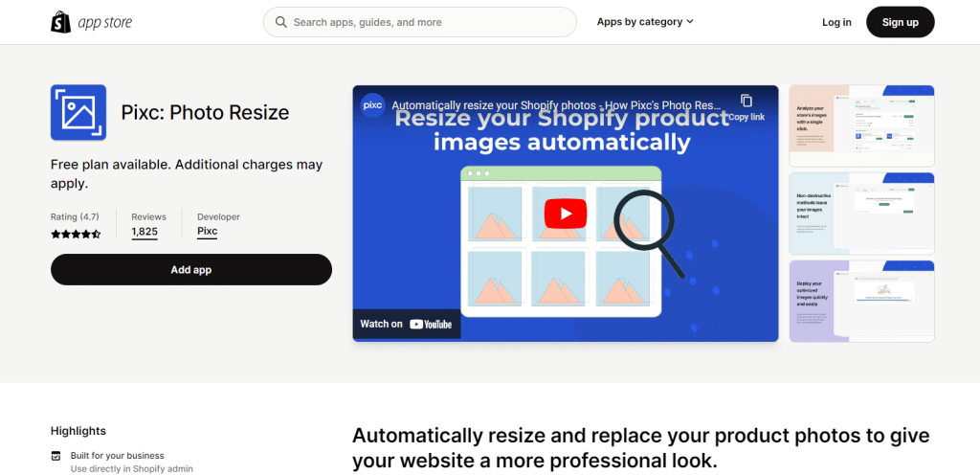The height and width of the screenshot is (475, 980).
Task: Open the 1,825 reviews link
Action: 145,232
